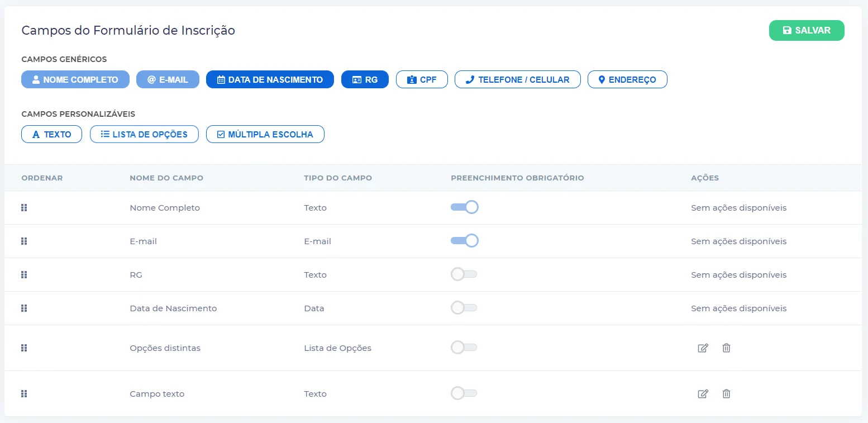Click the ORDENAR column header
The image size is (868, 423).
42,178
